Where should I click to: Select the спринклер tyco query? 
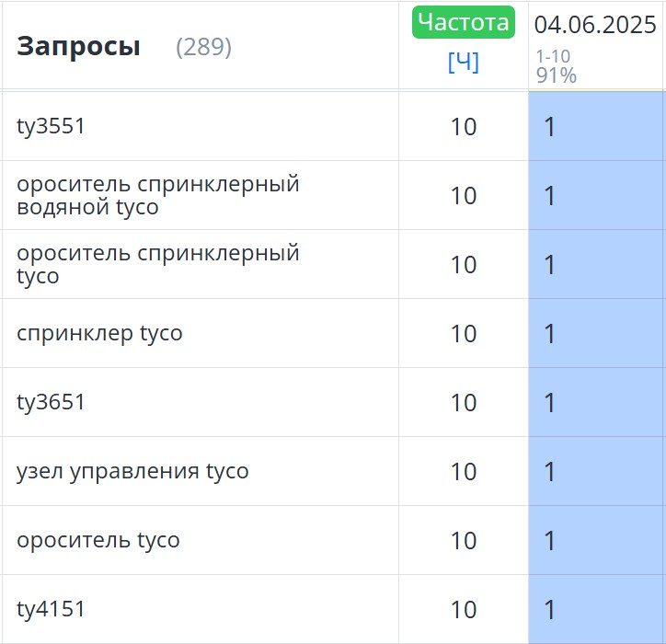coord(99,333)
